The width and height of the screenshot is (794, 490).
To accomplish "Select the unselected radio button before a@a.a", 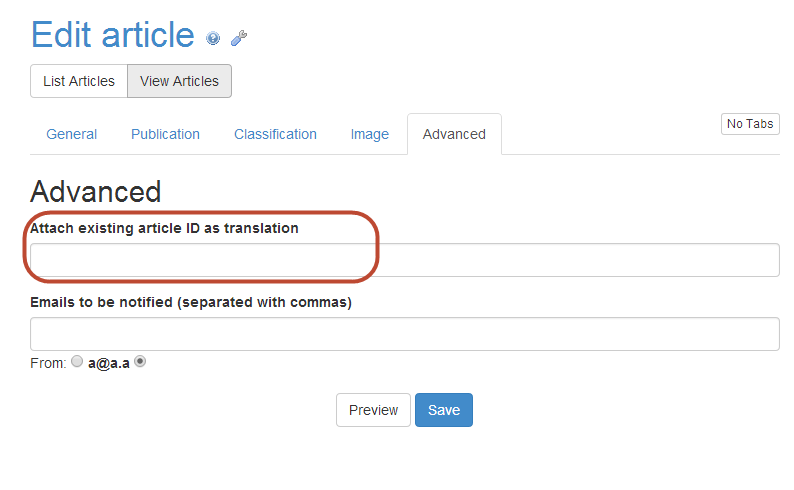I will pos(77,363).
